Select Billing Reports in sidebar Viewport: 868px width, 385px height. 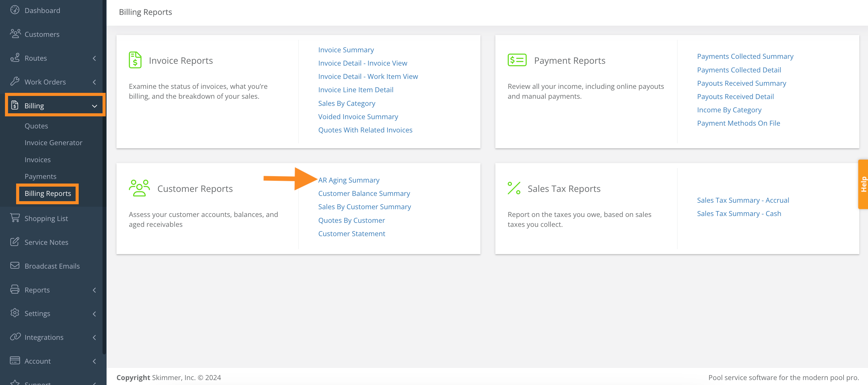(x=48, y=193)
